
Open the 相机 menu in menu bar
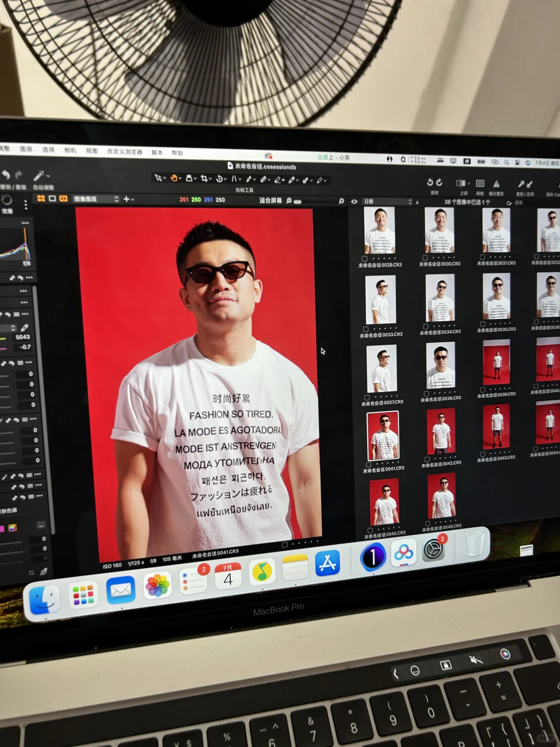(x=71, y=150)
